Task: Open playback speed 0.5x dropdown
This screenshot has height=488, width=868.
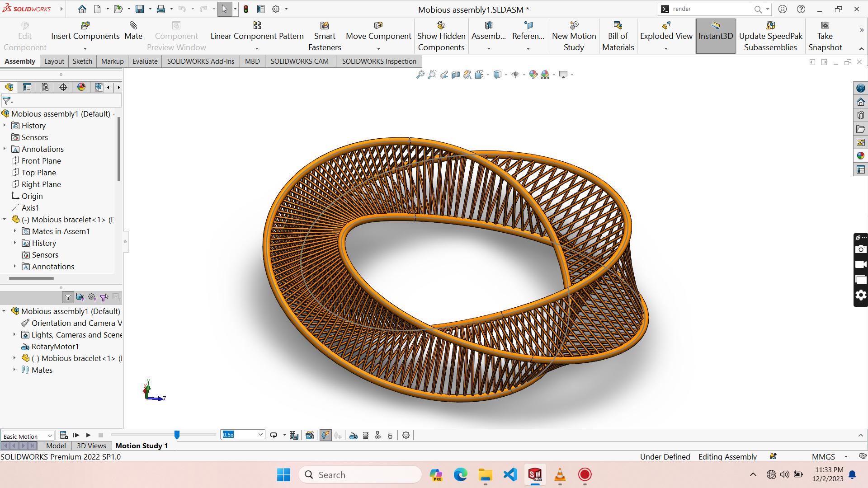Action: pyautogui.click(x=260, y=435)
